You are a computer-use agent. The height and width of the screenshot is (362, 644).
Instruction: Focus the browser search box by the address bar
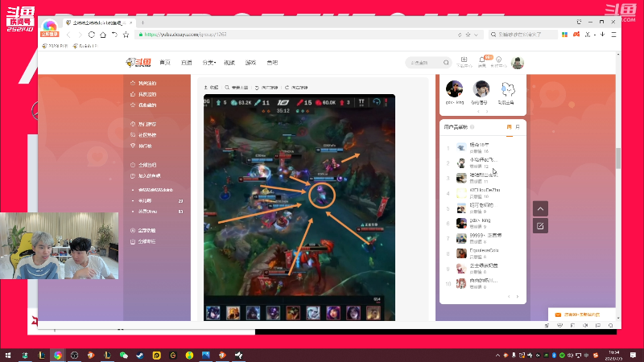coord(522,35)
